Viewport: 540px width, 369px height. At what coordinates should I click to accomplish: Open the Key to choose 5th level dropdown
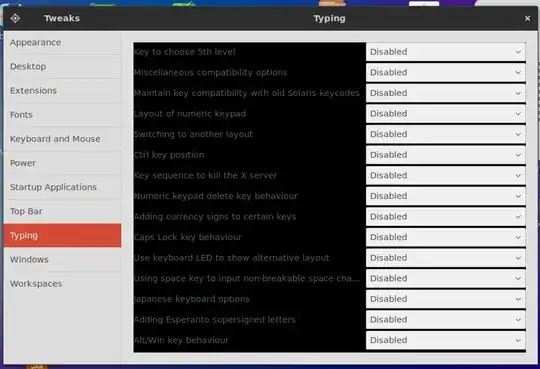click(446, 52)
